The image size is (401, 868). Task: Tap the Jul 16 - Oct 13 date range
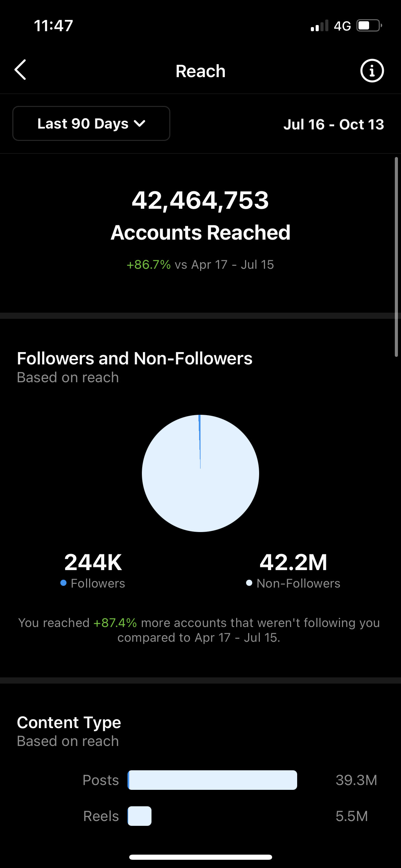pyautogui.click(x=334, y=124)
